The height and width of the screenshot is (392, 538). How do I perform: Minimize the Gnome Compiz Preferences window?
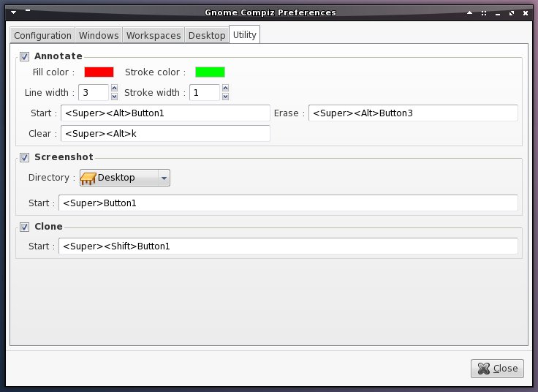point(498,14)
